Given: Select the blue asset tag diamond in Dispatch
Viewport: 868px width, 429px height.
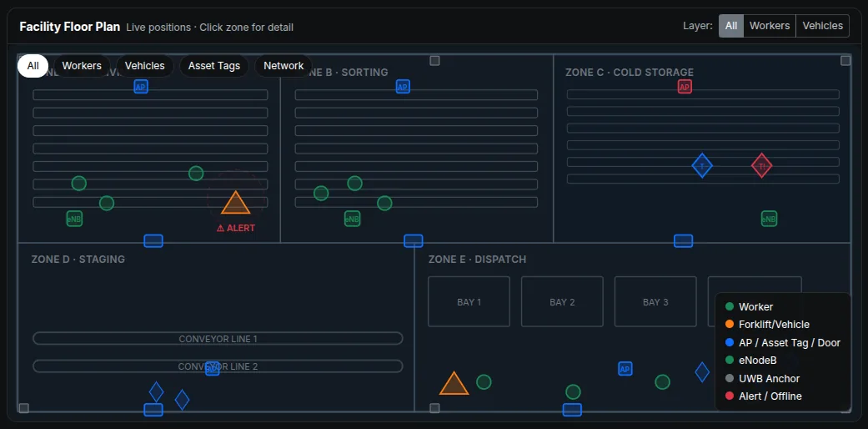Looking at the screenshot, I should [702, 372].
